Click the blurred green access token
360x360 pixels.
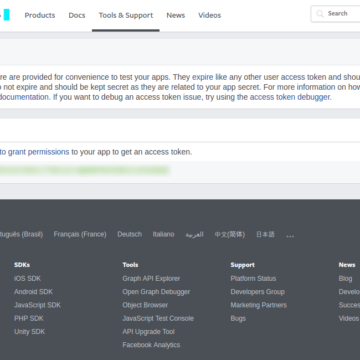tap(85, 170)
